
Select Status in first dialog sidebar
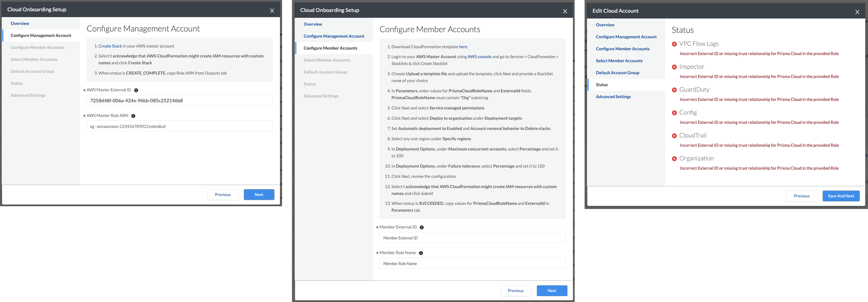point(16,83)
